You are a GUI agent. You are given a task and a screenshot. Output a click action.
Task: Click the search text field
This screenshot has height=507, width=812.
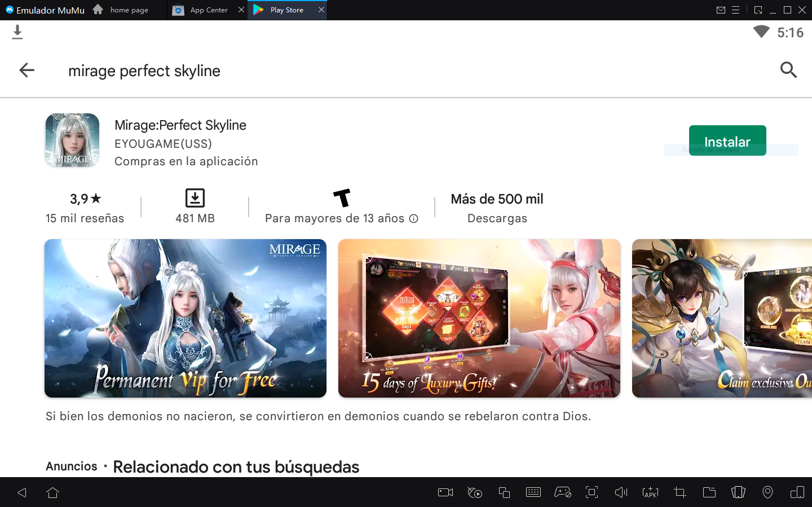click(x=395, y=71)
